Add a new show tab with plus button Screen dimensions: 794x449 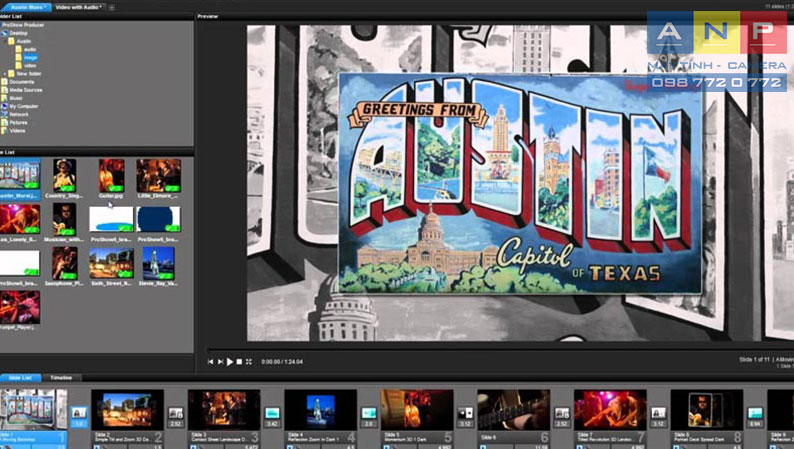tap(111, 7)
